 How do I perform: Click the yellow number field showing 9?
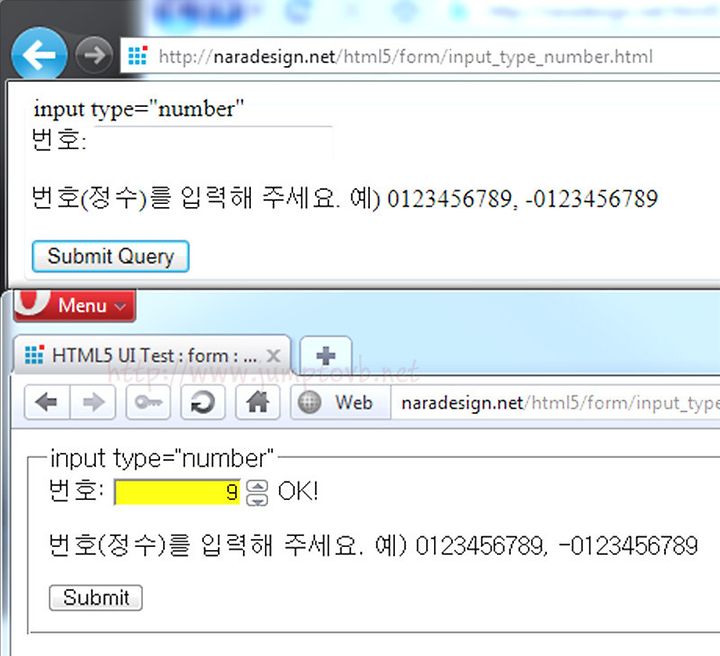(177, 492)
